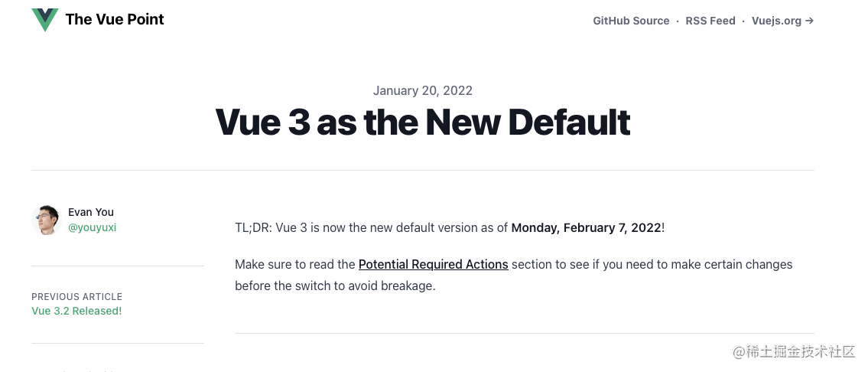The image size is (868, 372).
Task: Visit the Vuejs.org navigation link
Action: (776, 21)
